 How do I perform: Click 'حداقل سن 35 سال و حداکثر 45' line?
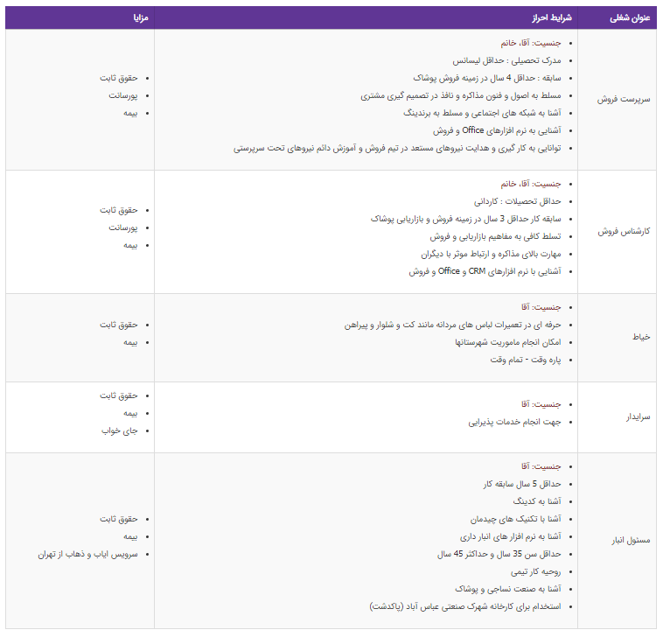click(499, 554)
